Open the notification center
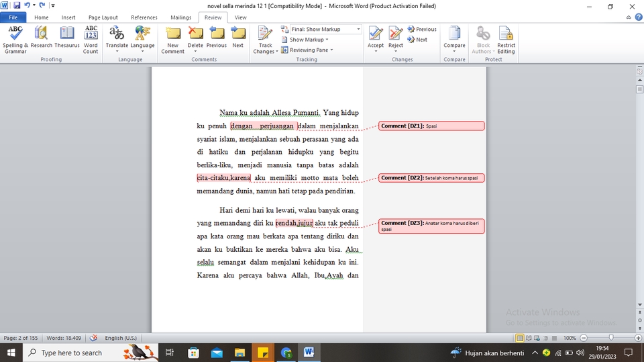Image resolution: width=644 pixels, height=362 pixels. [629, 353]
